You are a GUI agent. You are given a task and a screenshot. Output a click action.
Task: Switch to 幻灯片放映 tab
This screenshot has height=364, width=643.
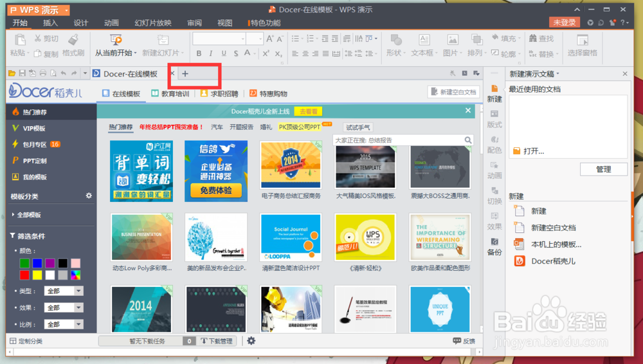pos(153,23)
